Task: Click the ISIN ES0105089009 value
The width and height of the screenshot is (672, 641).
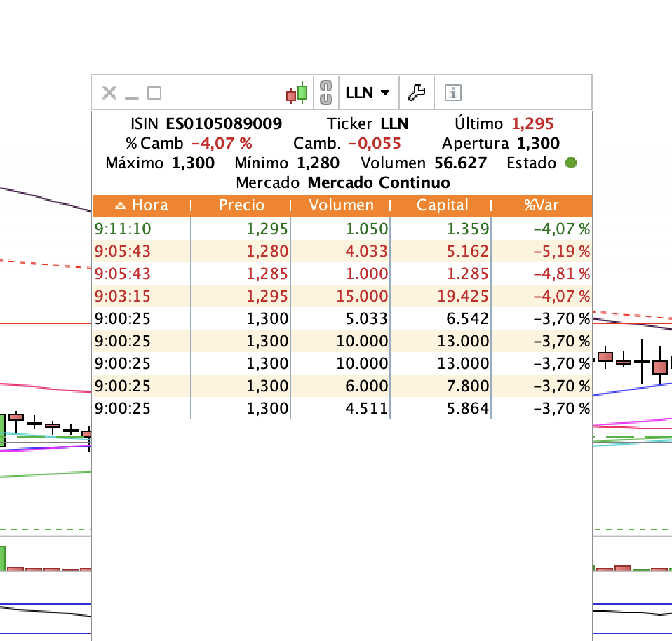Action: pyautogui.click(x=224, y=124)
